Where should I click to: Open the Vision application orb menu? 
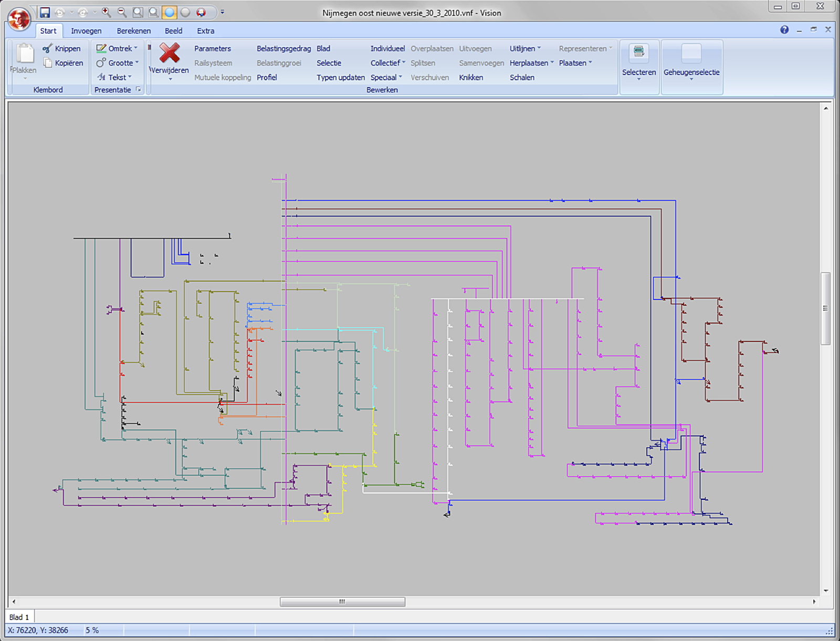[x=19, y=19]
